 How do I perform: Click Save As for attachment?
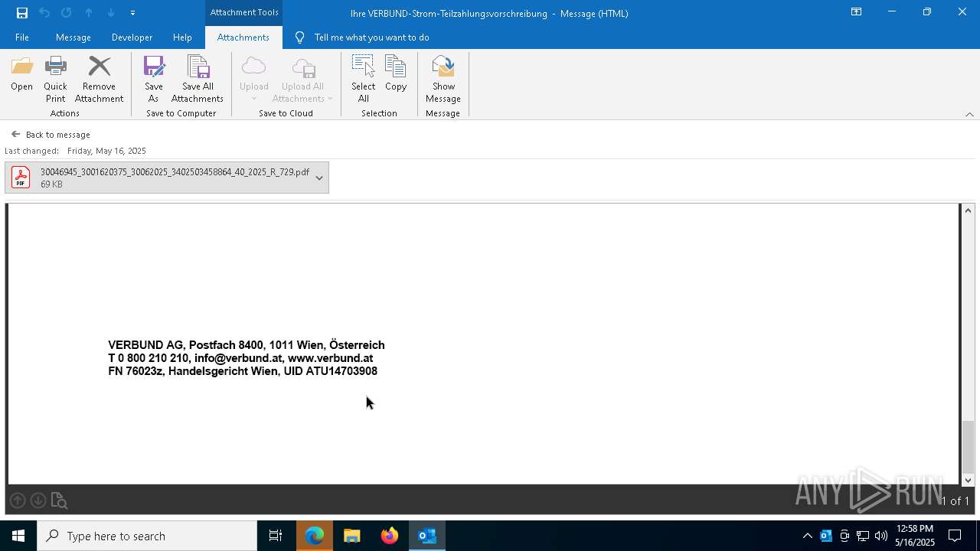coord(154,79)
